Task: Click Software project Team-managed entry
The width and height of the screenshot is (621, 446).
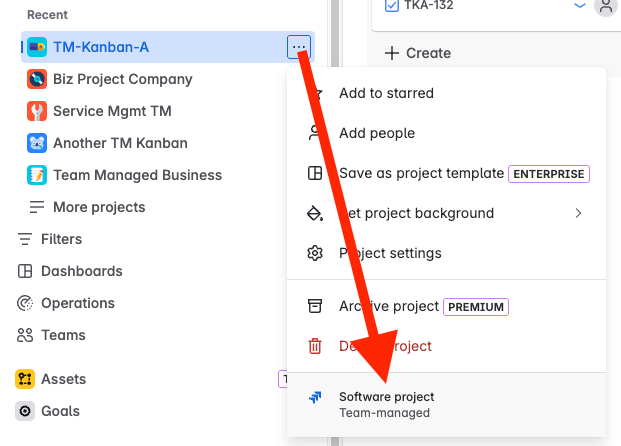Action: coord(446,405)
